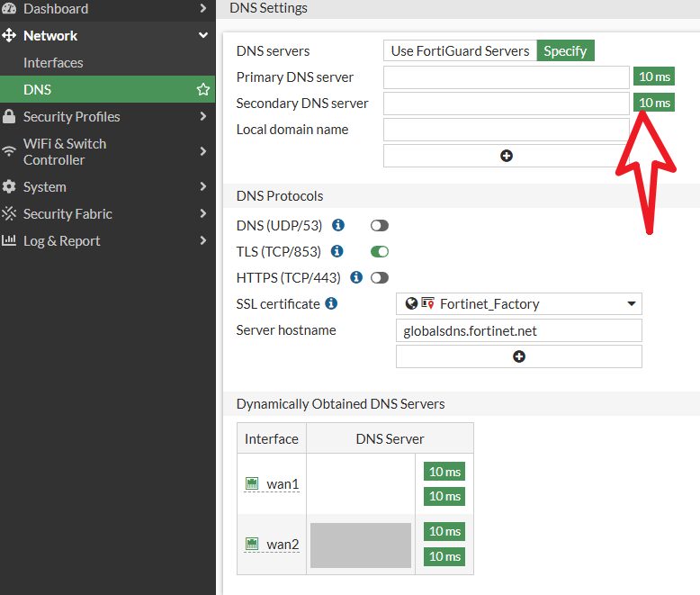Image resolution: width=700 pixels, height=595 pixels.
Task: Click info icon next to DNS (UDP/53)
Action: tap(338, 225)
